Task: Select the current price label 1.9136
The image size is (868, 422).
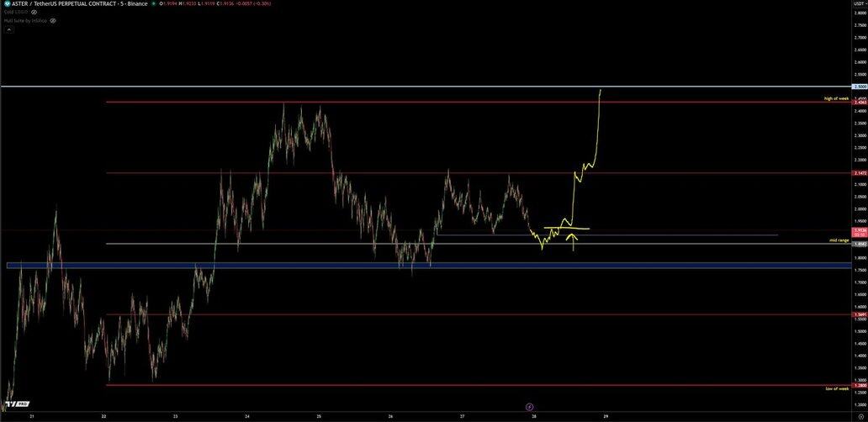Action: 858,229
